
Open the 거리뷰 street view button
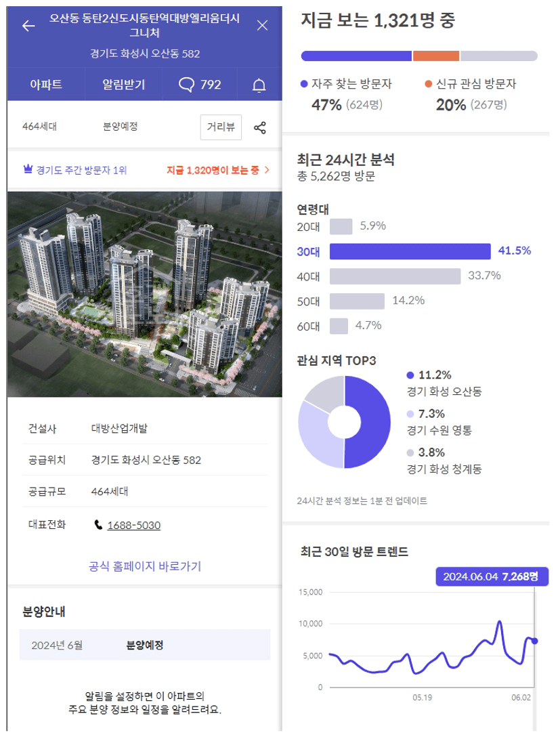(x=221, y=127)
